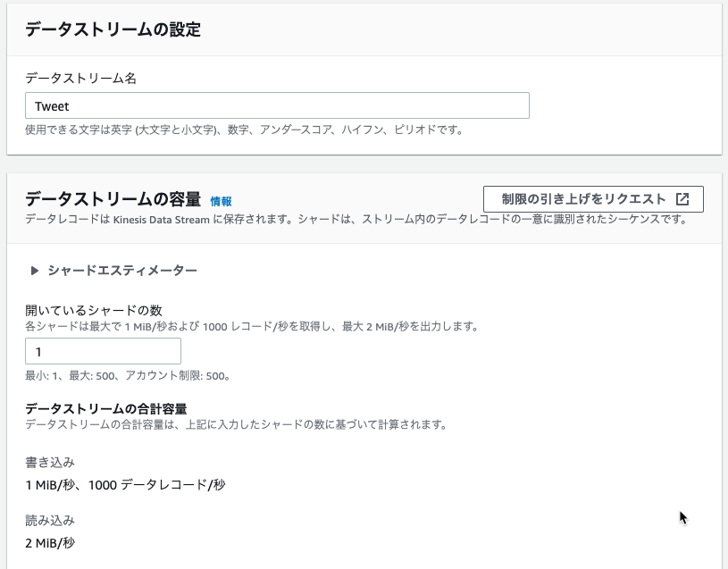Click the external link icon in limit request button
Viewport: 728px width, 569px height.
[x=682, y=199]
